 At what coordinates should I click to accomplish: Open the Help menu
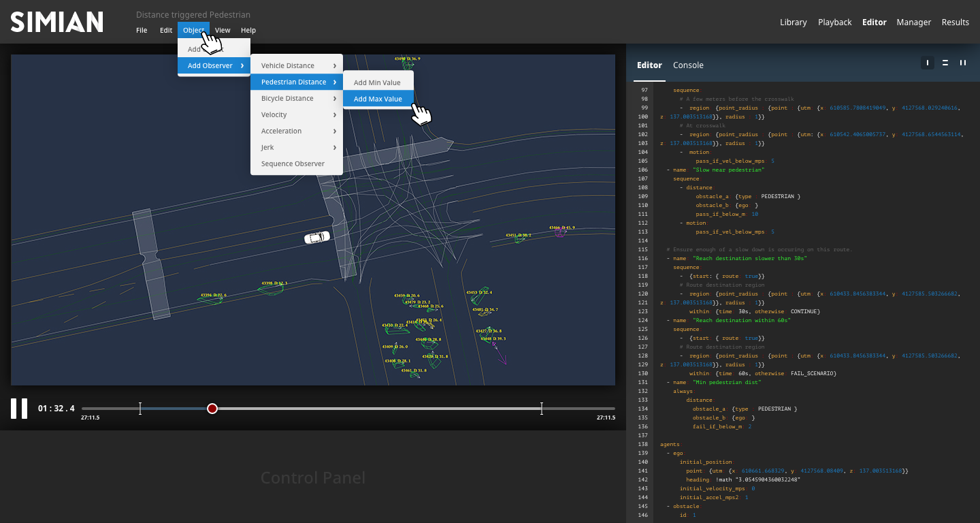click(x=248, y=30)
